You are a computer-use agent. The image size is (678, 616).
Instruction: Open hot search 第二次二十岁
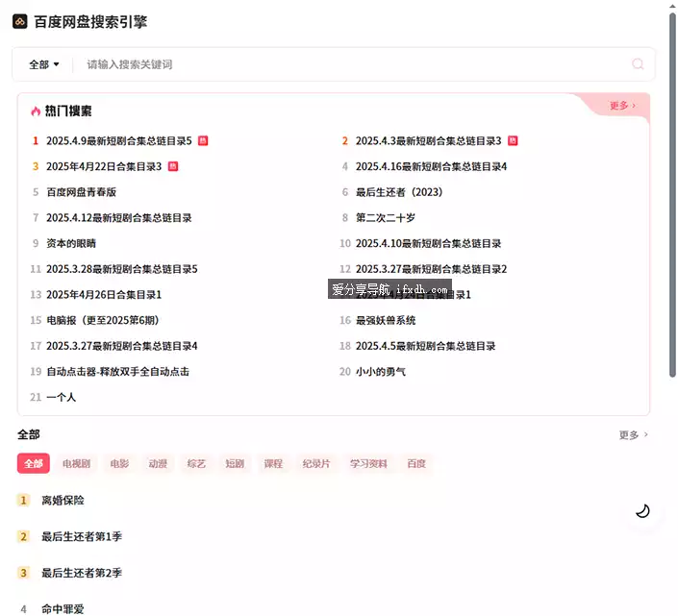coord(386,218)
